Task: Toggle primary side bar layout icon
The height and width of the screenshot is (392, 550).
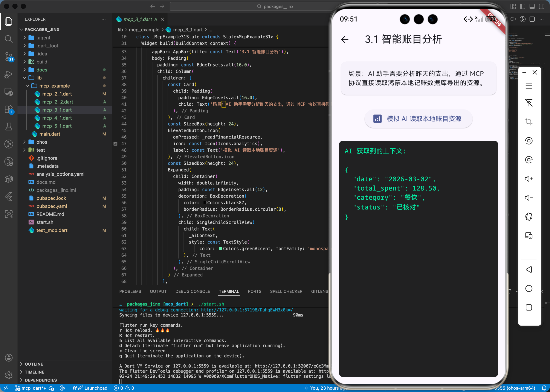Action: pos(522,6)
